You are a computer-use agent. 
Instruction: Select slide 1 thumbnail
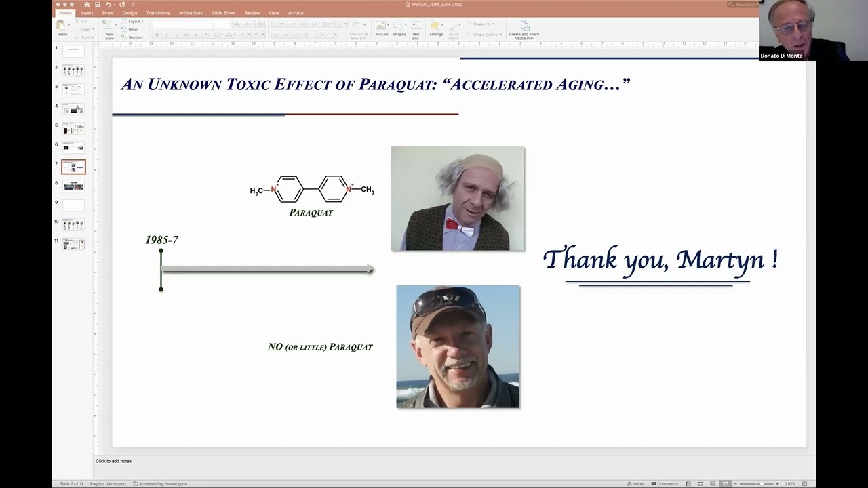coord(73,52)
